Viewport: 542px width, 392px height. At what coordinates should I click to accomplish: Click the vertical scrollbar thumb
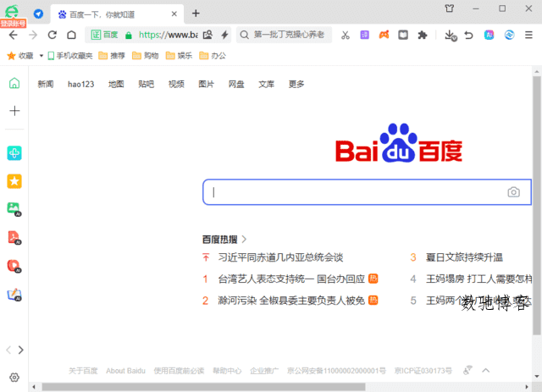click(x=536, y=206)
